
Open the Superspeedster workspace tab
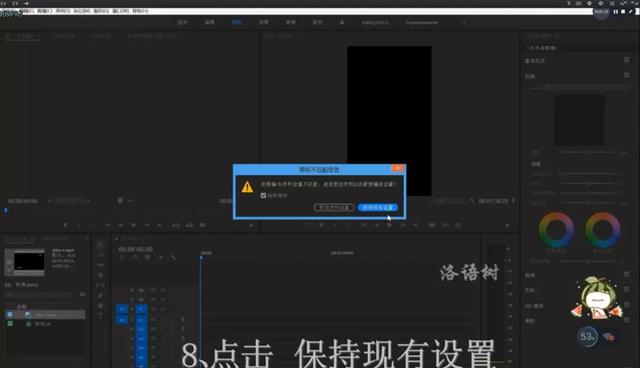422,22
